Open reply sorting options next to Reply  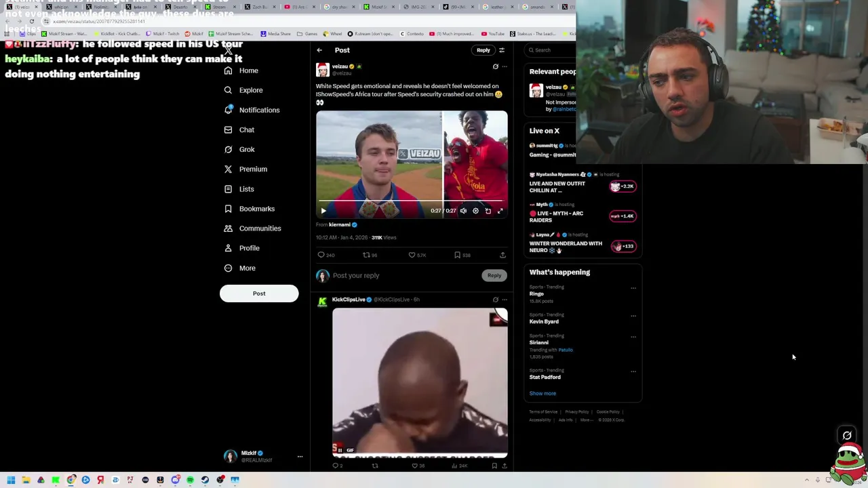[x=502, y=50]
